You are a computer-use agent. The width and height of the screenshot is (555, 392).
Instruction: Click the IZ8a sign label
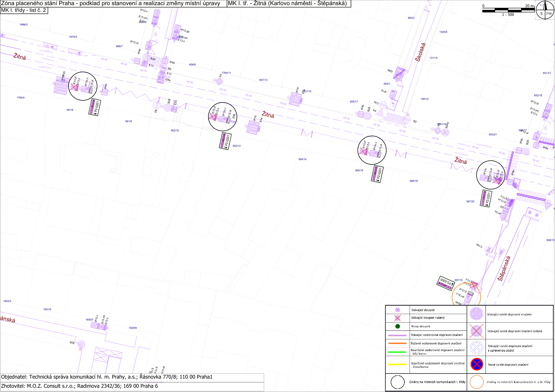[168, 80]
